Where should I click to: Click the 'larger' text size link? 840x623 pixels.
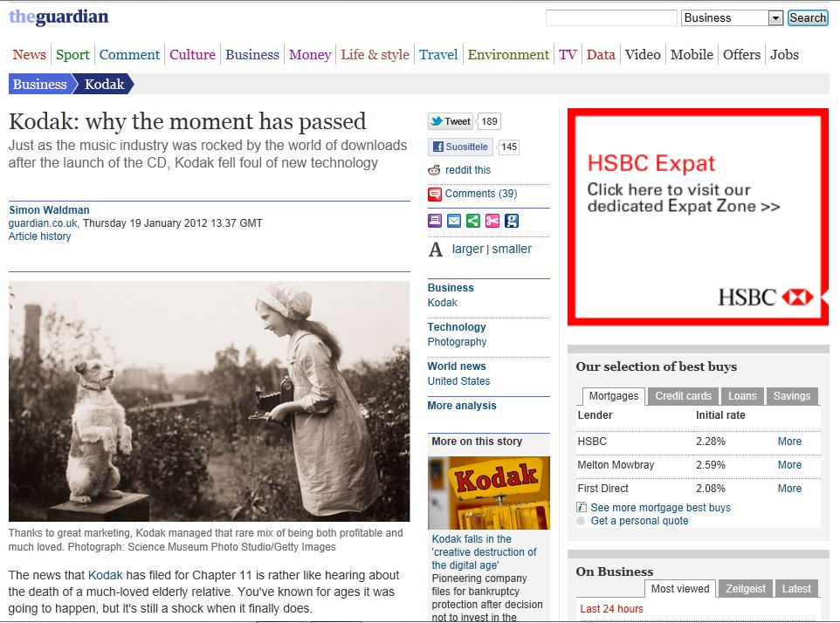pos(468,249)
